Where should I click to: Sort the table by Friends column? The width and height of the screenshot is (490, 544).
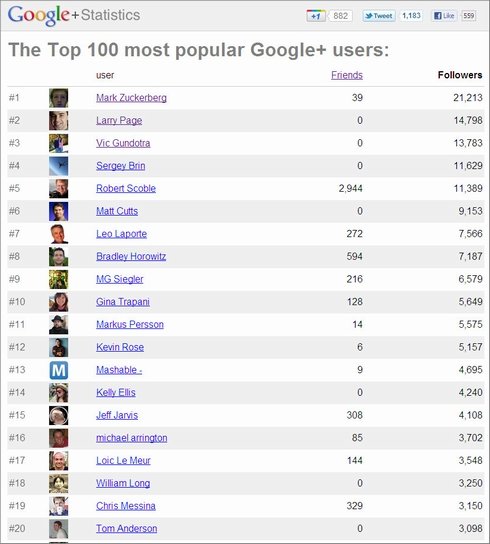(x=347, y=75)
